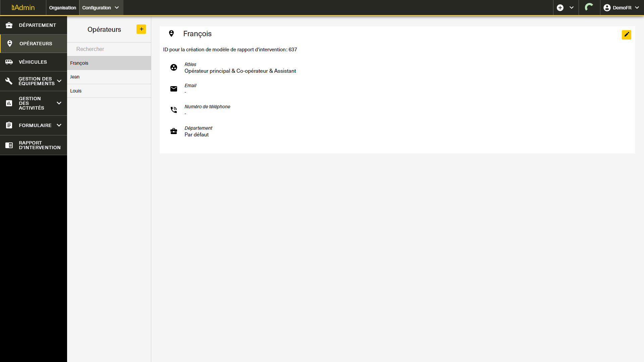Expand the Gestion des équipements menu
Viewport: 644px width, 362px height.
(x=59, y=81)
